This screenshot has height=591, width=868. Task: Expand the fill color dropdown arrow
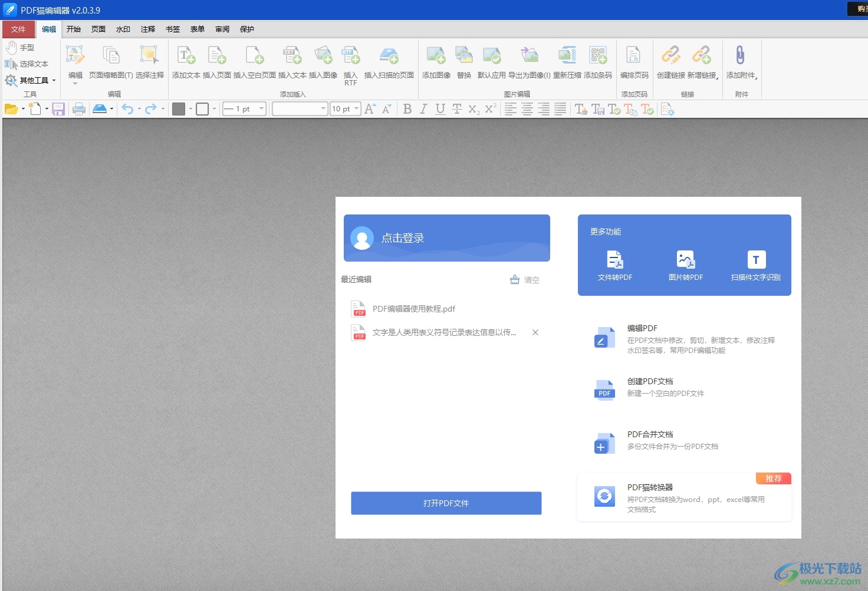pyautogui.click(x=190, y=109)
